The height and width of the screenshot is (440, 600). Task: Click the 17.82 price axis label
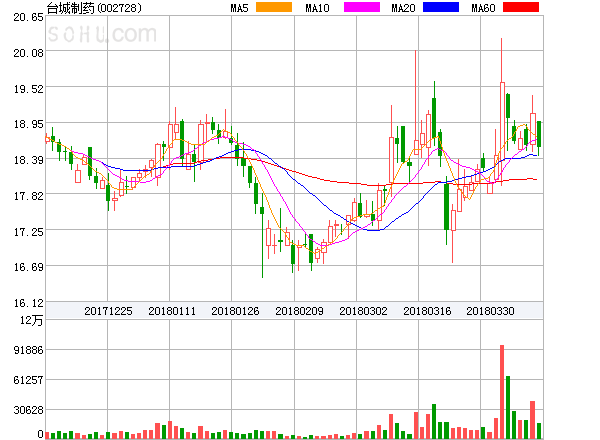28,196
